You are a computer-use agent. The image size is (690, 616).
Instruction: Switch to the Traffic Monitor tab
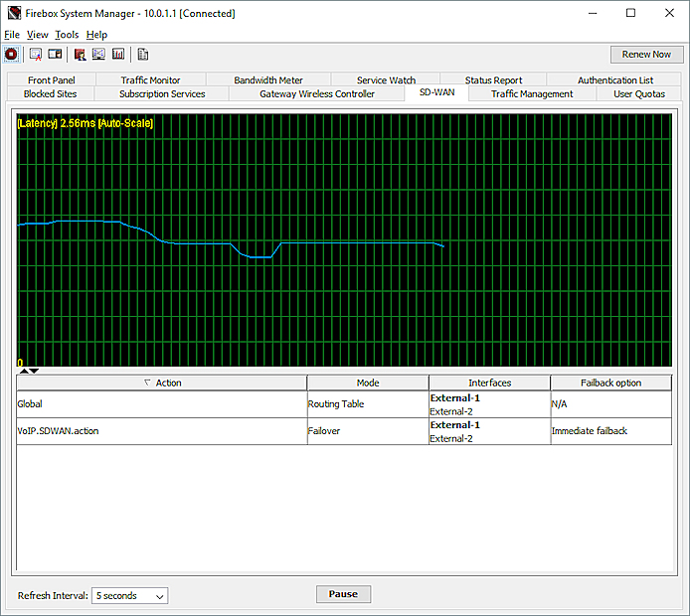(150, 80)
